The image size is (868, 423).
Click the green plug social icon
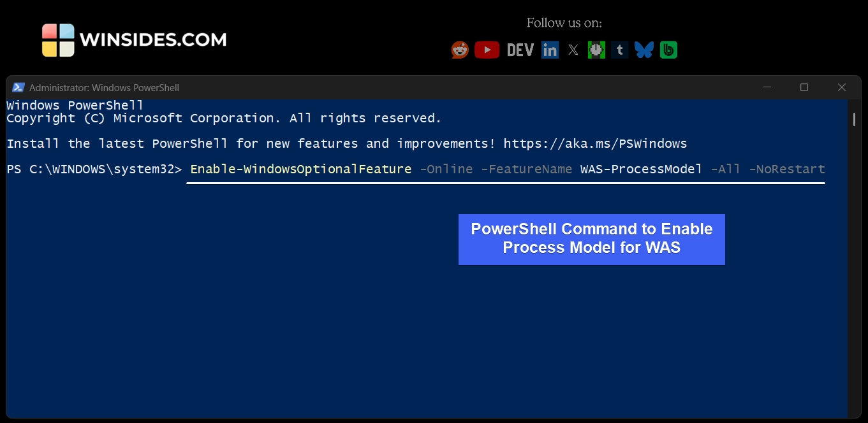[x=596, y=49]
